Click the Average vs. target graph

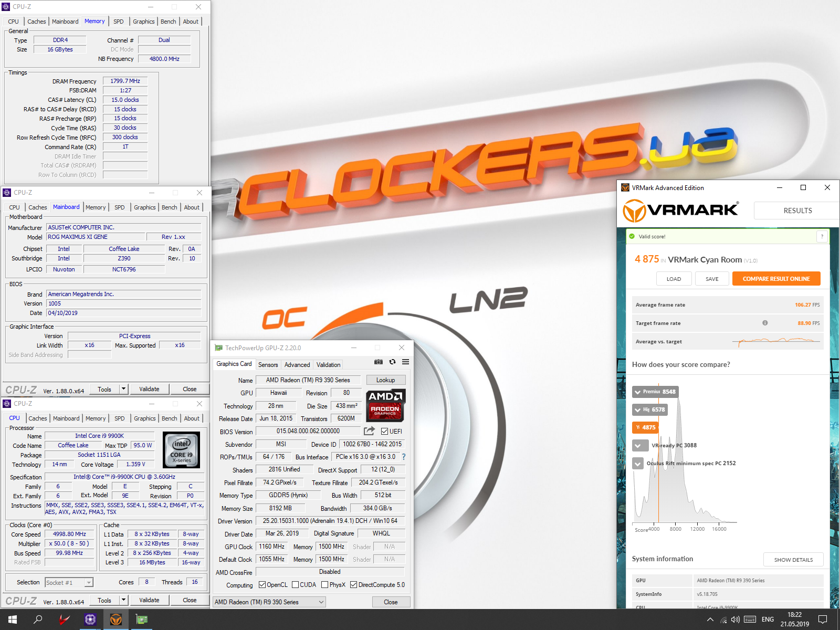[776, 341]
